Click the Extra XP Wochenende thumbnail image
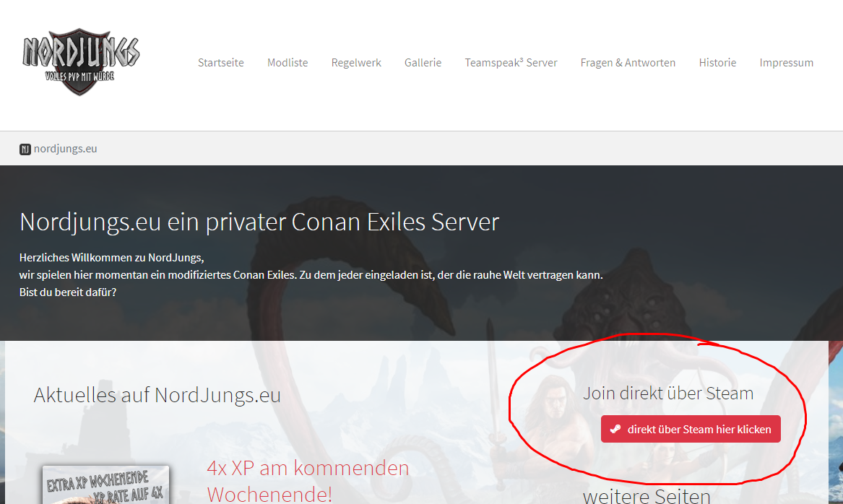843x504 pixels. click(x=105, y=485)
